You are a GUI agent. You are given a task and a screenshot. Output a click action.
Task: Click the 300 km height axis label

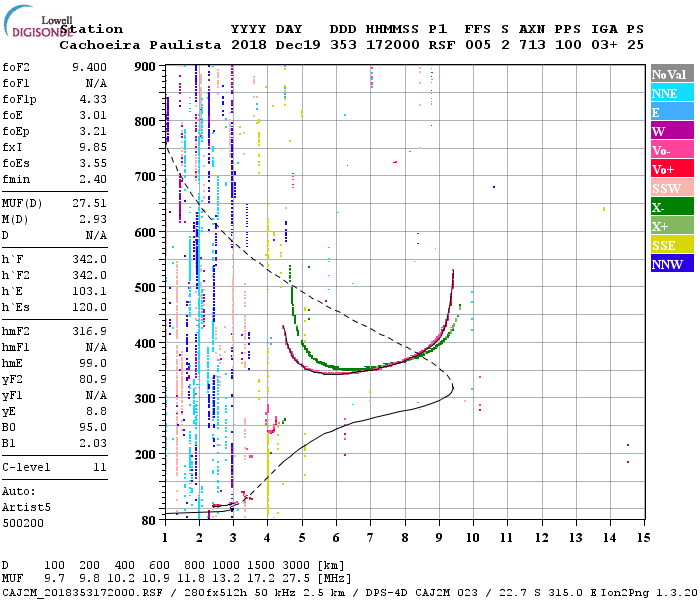(145, 399)
